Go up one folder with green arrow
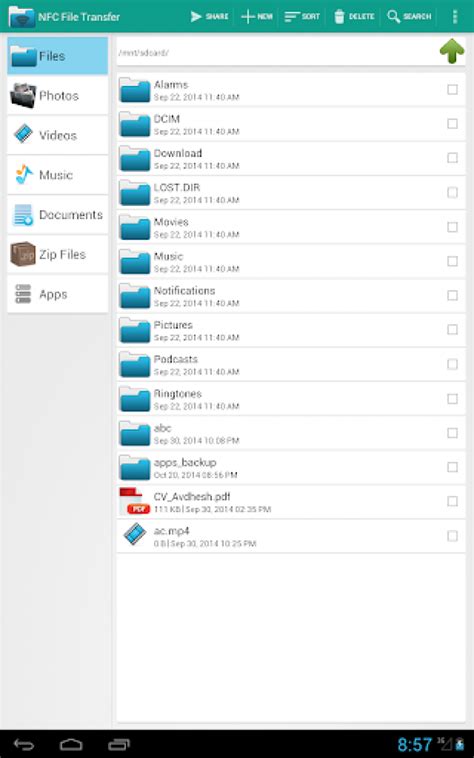The height and width of the screenshot is (758, 474). (452, 51)
